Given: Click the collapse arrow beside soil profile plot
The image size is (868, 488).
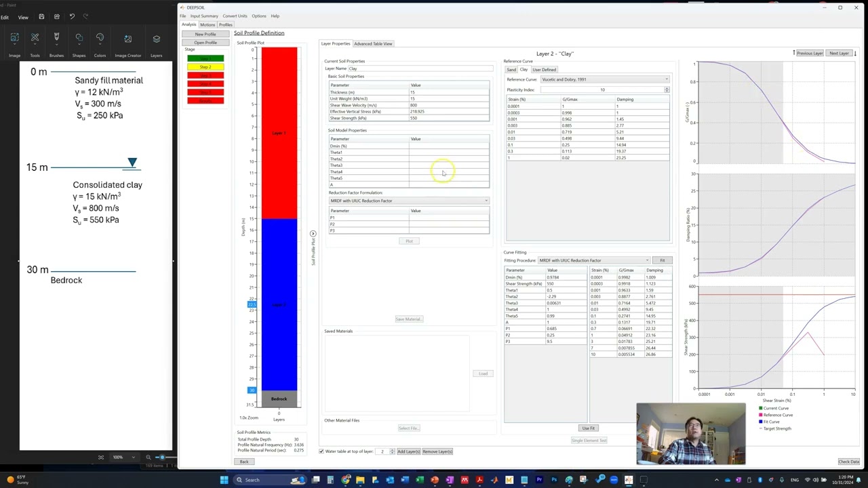Looking at the screenshot, I should pos(313,234).
